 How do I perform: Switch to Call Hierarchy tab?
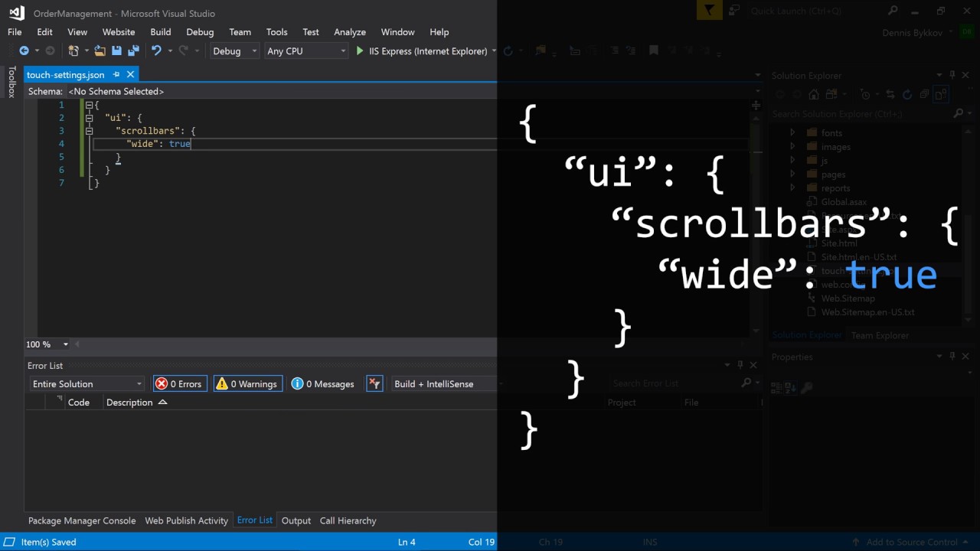[x=348, y=520]
